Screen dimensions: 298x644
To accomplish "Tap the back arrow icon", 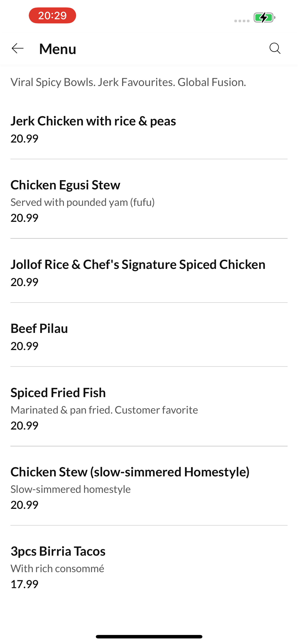I will click(17, 48).
